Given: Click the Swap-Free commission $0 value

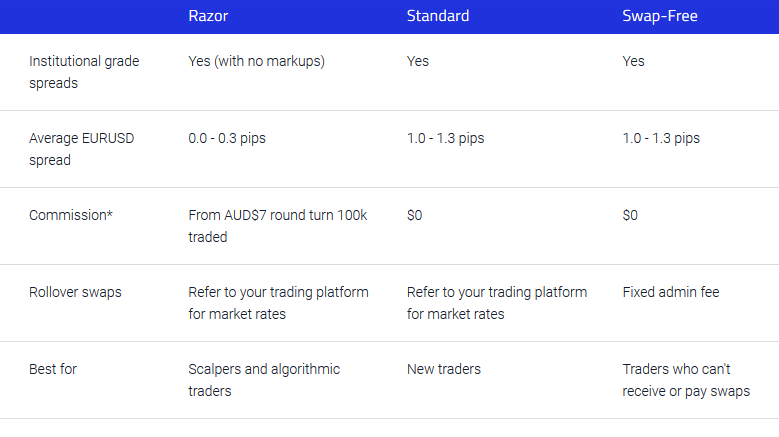Looking at the screenshot, I should (631, 215).
